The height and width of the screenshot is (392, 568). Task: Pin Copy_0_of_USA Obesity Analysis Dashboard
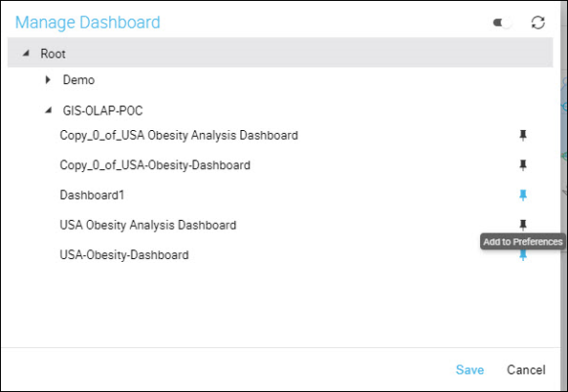[523, 135]
